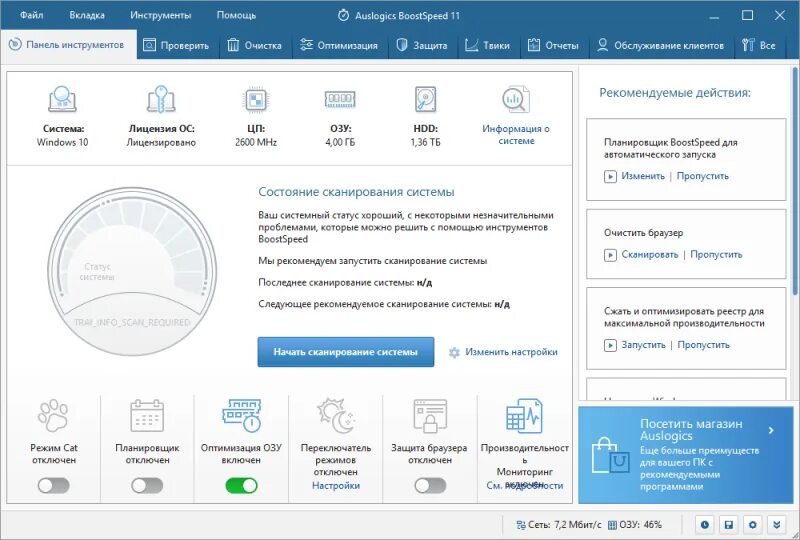Viewport: 800px width, 540px height.
Task: Switch to the Проверить tab
Action: (x=176, y=45)
